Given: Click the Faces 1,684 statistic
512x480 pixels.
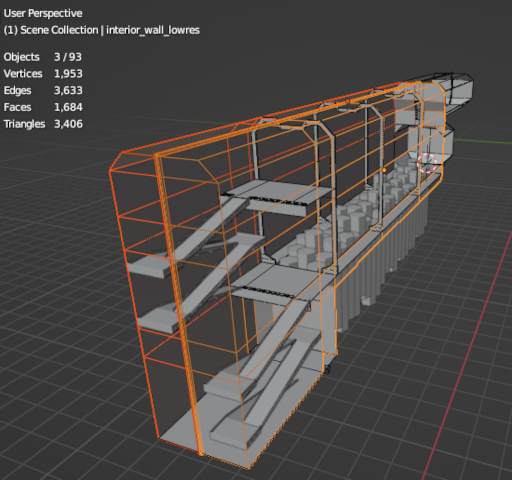Looking at the screenshot, I should click(x=43, y=107).
